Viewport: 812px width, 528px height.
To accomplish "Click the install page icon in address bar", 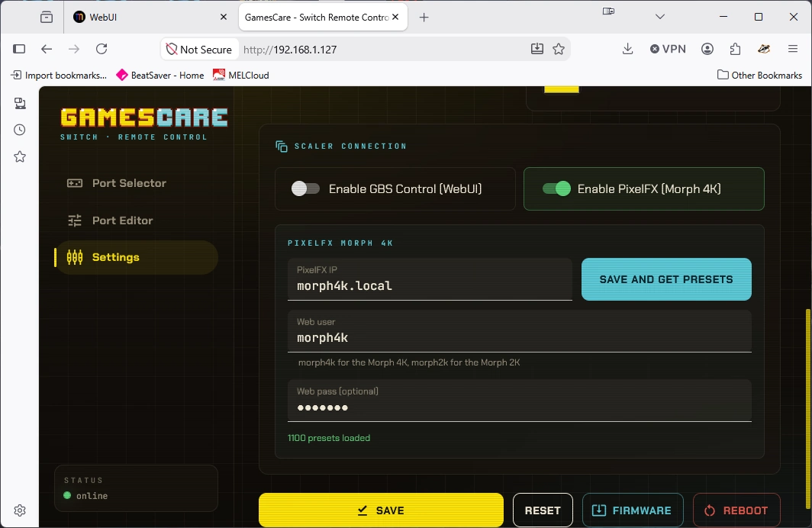I will coord(537,49).
